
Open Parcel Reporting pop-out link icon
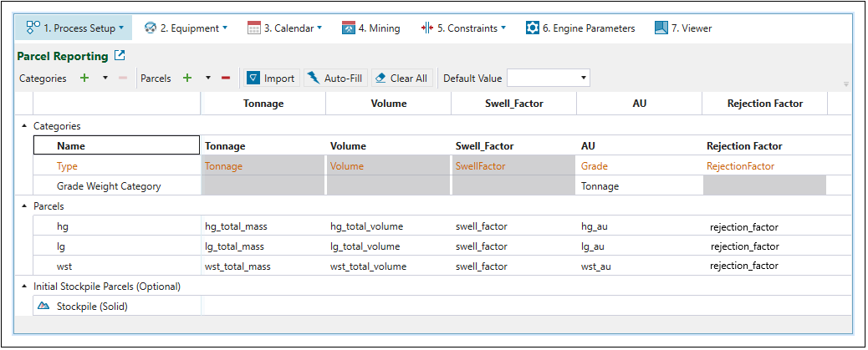pos(120,56)
